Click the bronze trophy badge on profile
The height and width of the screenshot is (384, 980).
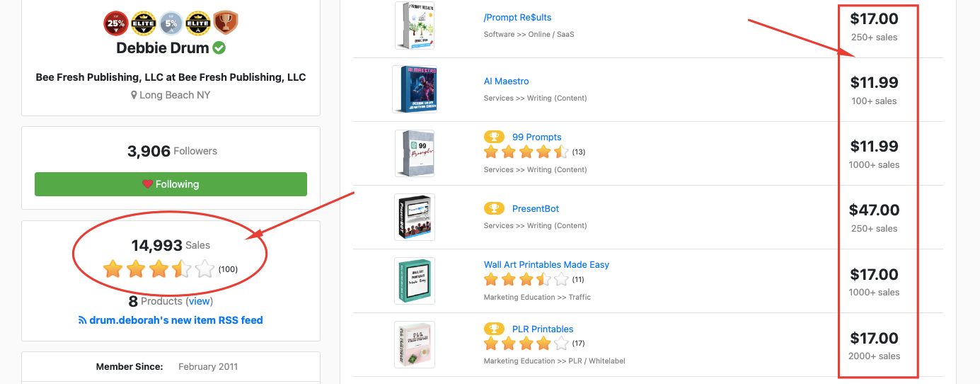(x=226, y=23)
